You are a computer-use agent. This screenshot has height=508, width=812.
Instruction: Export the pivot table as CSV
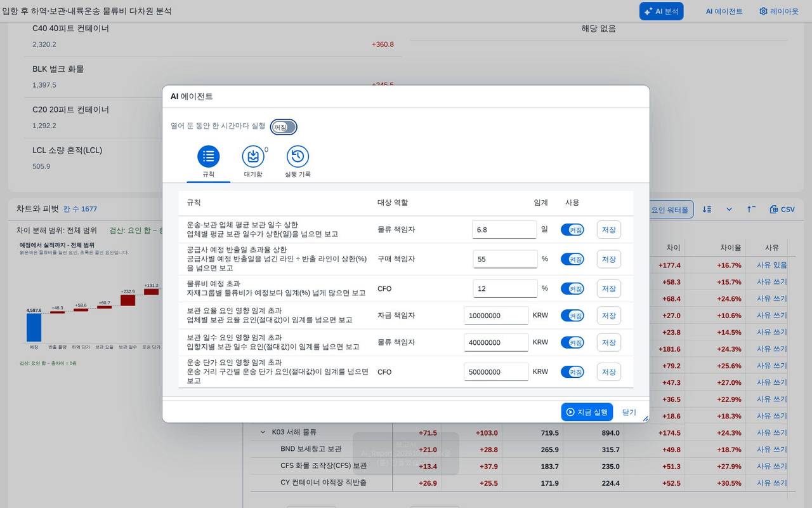782,210
